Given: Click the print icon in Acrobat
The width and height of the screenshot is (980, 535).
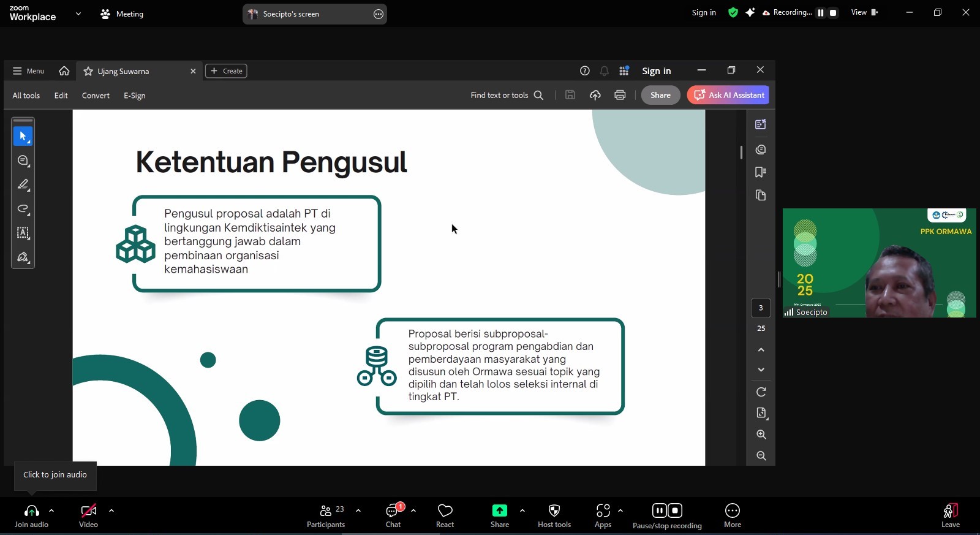Looking at the screenshot, I should [x=620, y=95].
